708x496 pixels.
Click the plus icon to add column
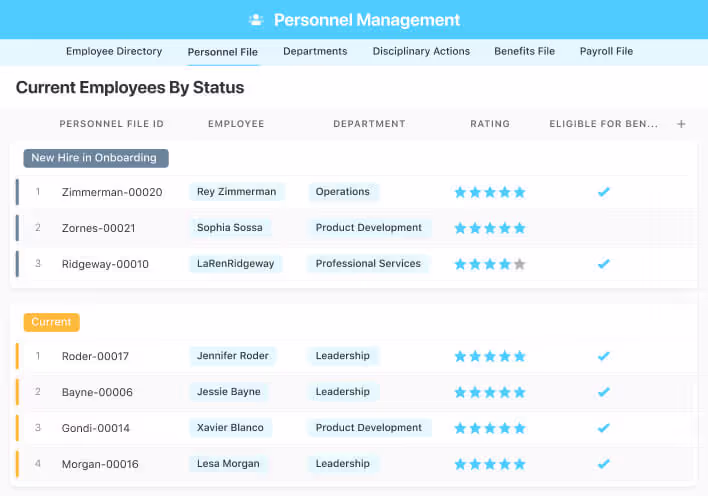[681, 124]
